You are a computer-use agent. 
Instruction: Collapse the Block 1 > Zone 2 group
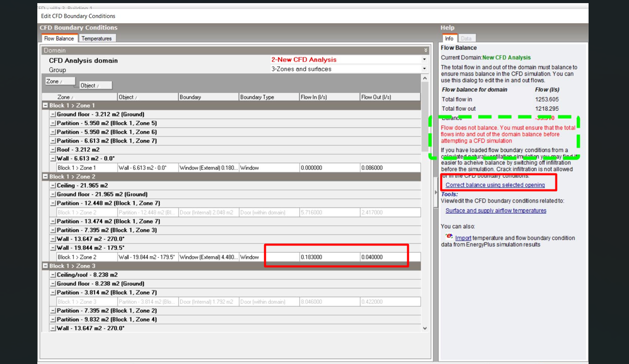pyautogui.click(x=46, y=177)
